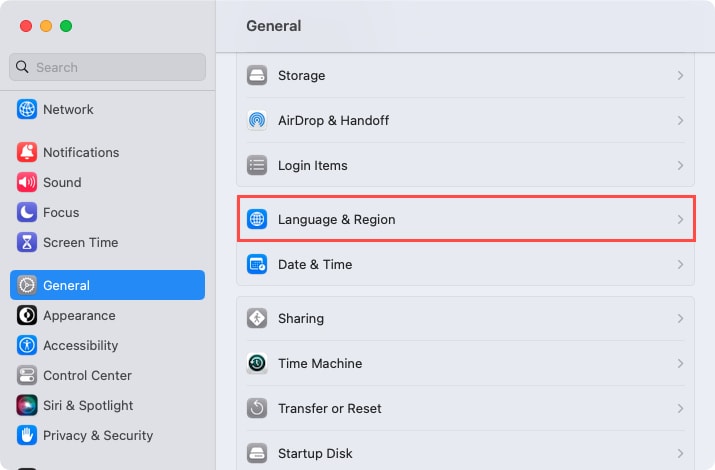Open the Privacy & Security pane
The width and height of the screenshot is (715, 470).
pos(97,435)
